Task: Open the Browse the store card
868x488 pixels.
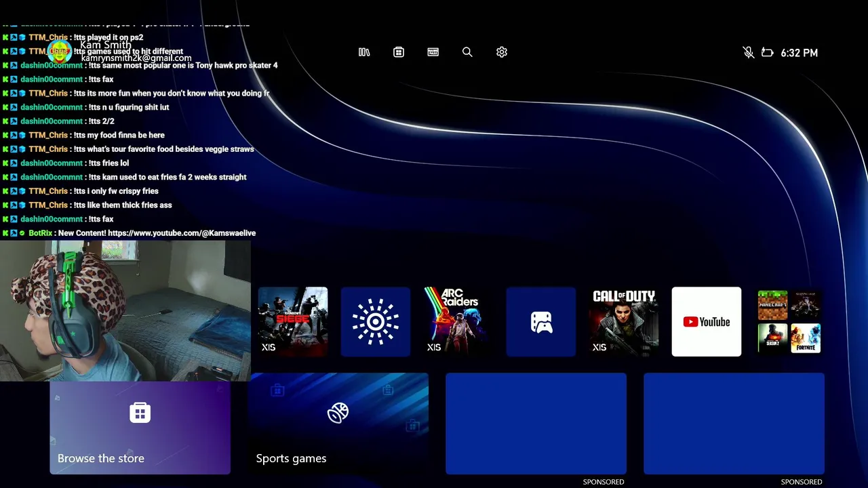Action: click(140, 428)
